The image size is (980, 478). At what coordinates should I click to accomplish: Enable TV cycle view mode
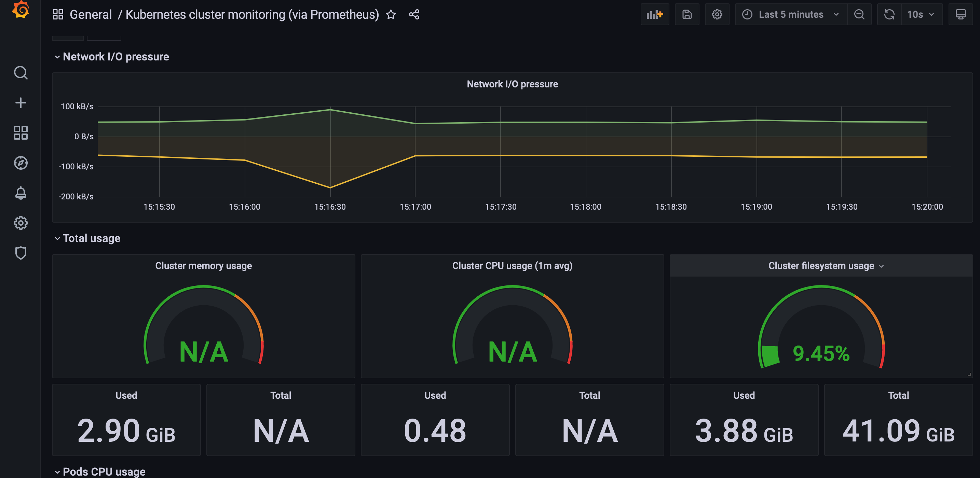961,14
